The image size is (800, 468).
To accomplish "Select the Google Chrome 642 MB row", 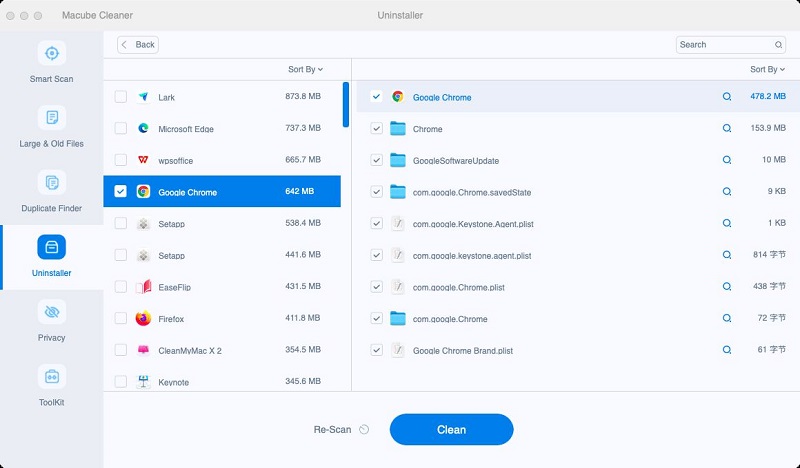I will point(222,191).
